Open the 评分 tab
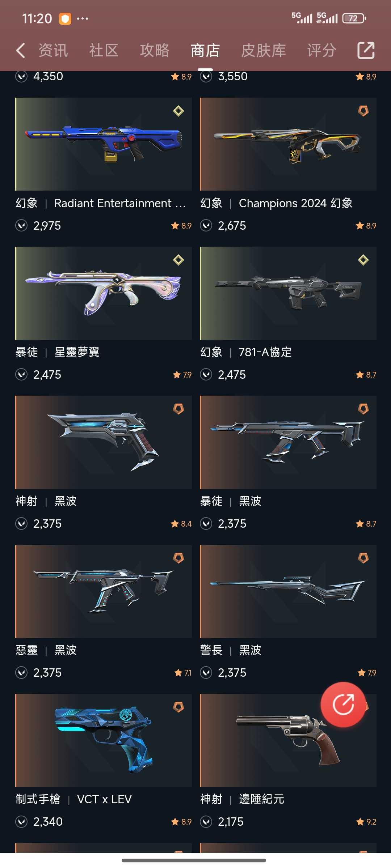This screenshot has width=391, height=868. click(x=321, y=50)
